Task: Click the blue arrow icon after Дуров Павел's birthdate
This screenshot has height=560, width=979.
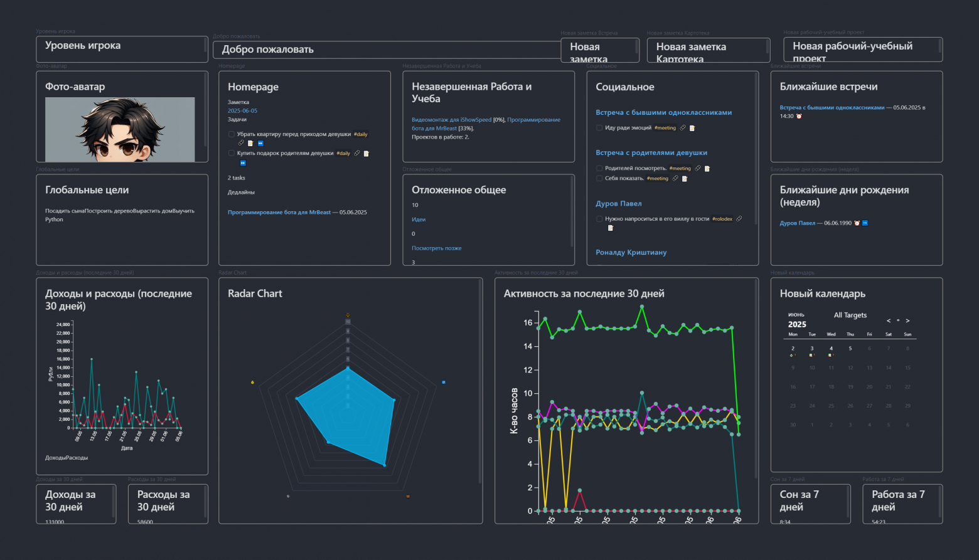Action: point(865,223)
